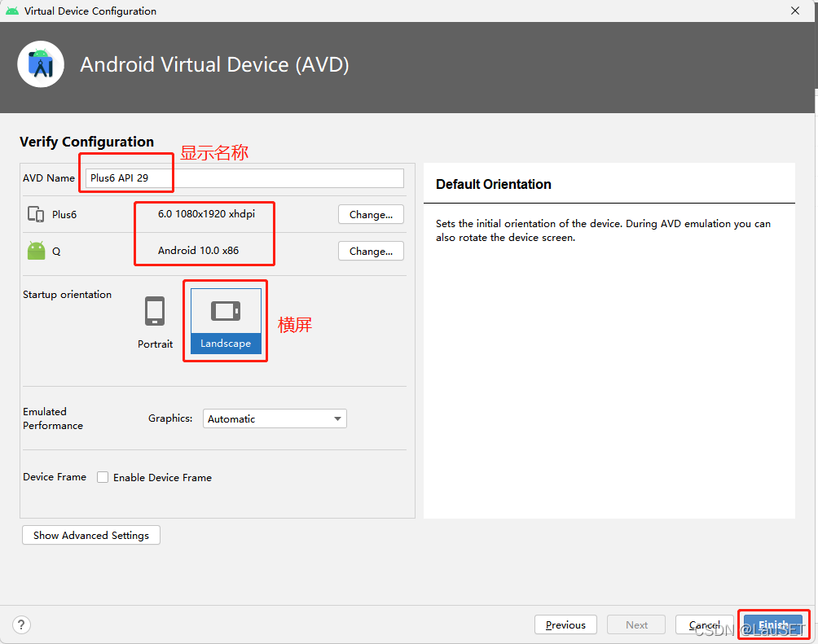Open the Graphics Automatic dropdown
Image resolution: width=818 pixels, height=644 pixels.
(275, 418)
